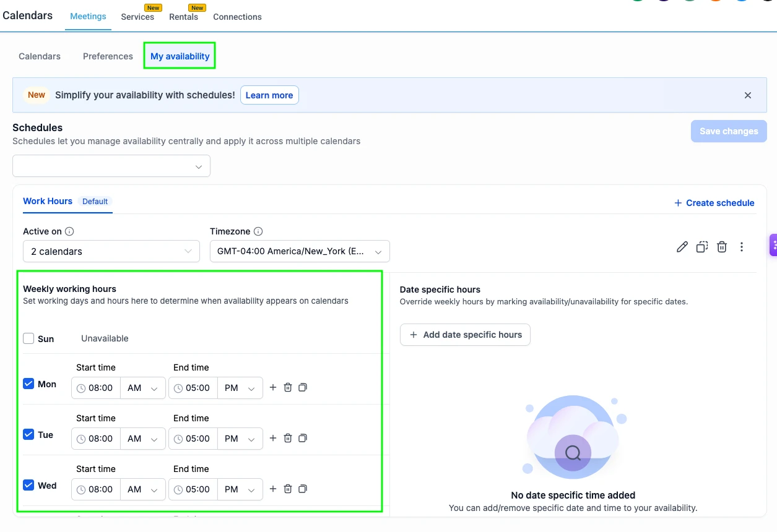Screen dimensions: 777x532
Task: Open Wednesday start AM/PM dropdown
Action: click(143, 489)
